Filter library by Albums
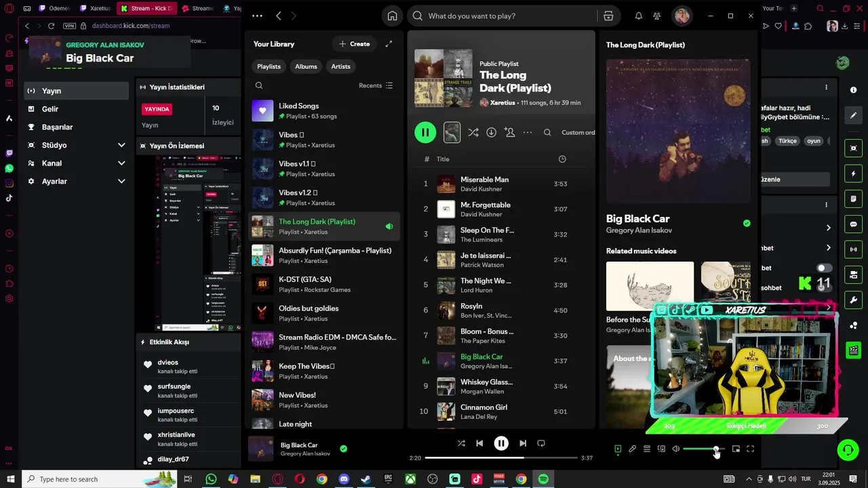The width and height of the screenshot is (868, 488). (x=306, y=66)
